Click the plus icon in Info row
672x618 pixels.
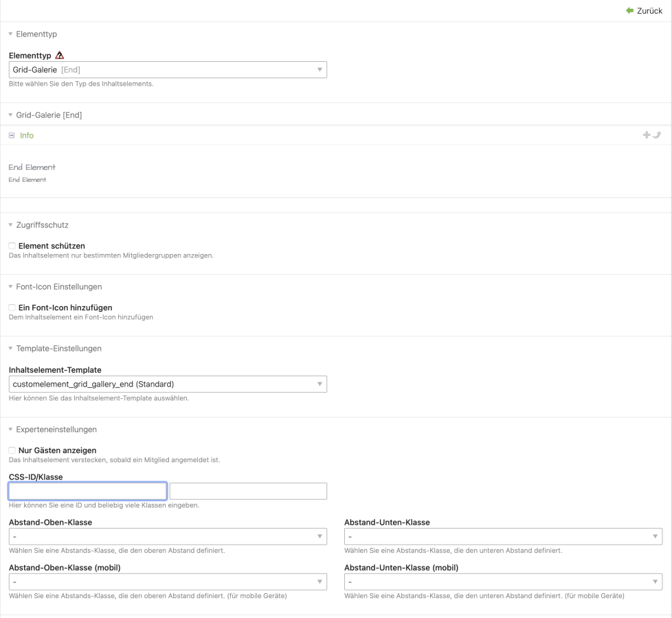[646, 135]
